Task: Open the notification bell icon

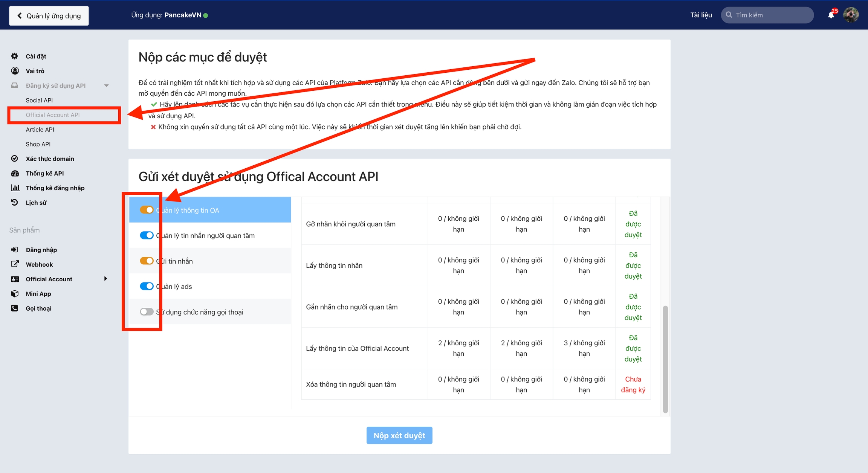Action: pyautogui.click(x=831, y=15)
